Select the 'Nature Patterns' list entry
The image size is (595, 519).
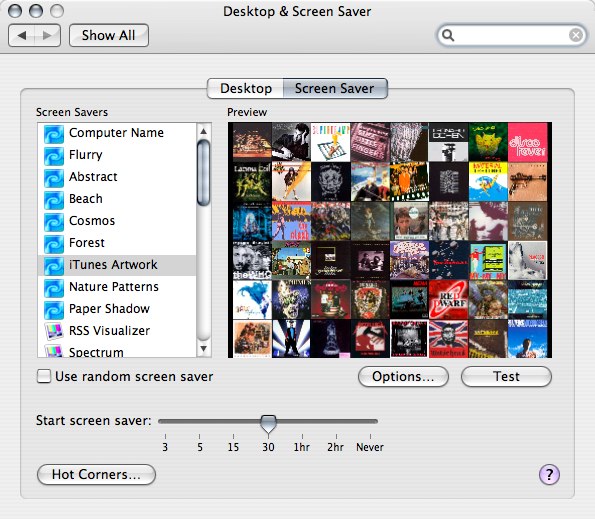click(x=117, y=287)
